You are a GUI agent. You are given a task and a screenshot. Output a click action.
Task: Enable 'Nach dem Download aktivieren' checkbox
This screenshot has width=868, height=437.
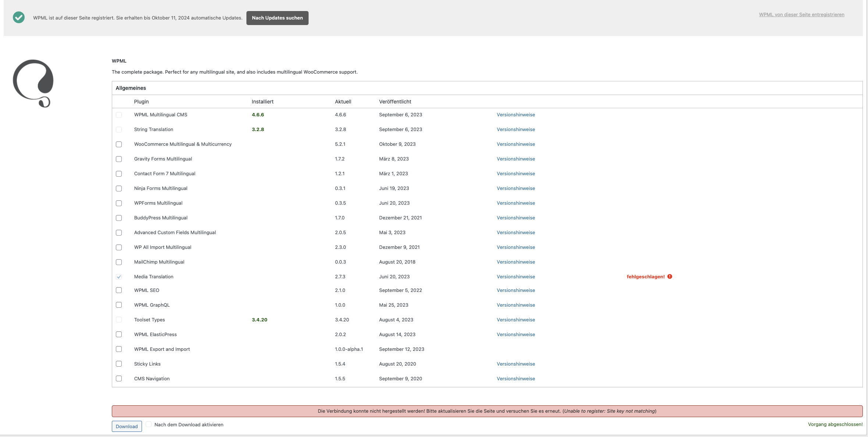(149, 424)
